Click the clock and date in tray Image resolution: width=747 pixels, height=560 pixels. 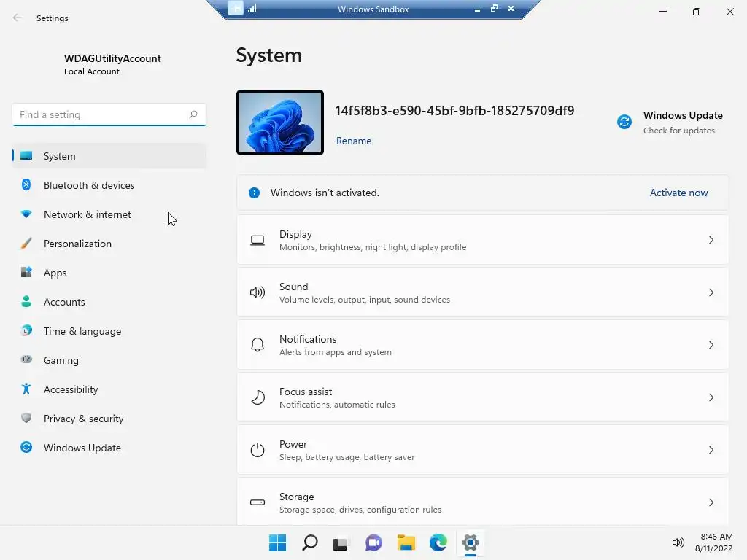pyautogui.click(x=713, y=542)
